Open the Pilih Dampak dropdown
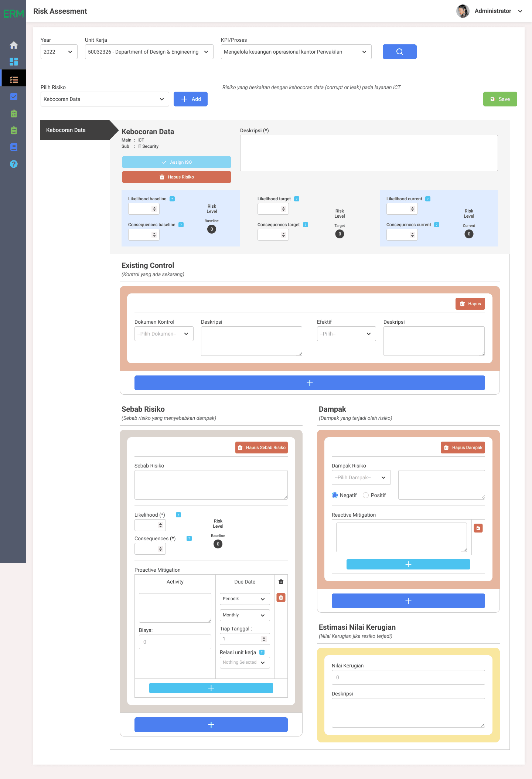Screen dimensions: 532x779 pos(361,477)
